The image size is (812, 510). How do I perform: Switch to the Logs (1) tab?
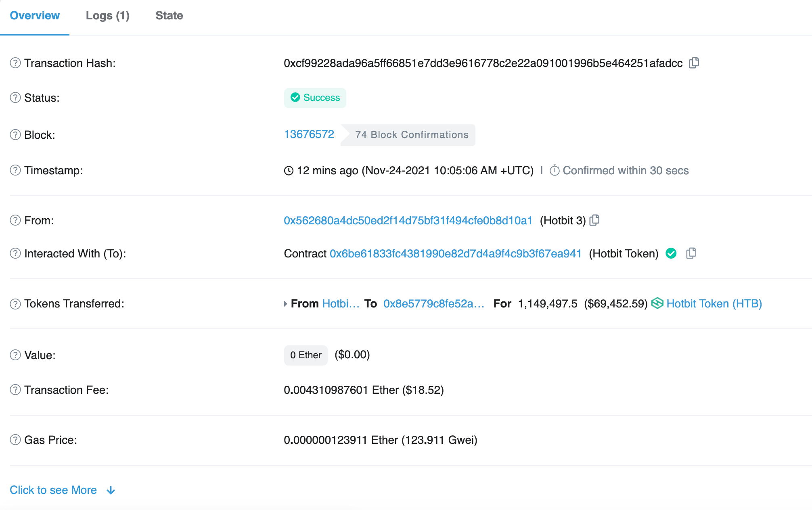[x=107, y=16]
